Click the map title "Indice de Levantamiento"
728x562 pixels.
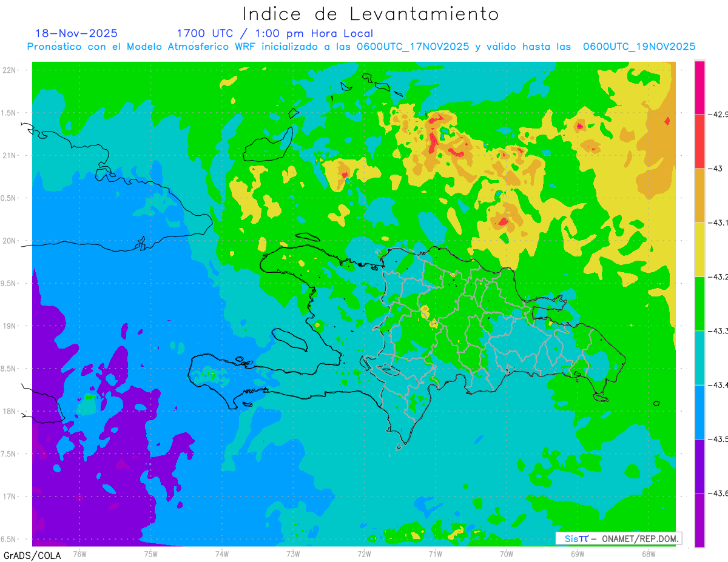pos(371,14)
